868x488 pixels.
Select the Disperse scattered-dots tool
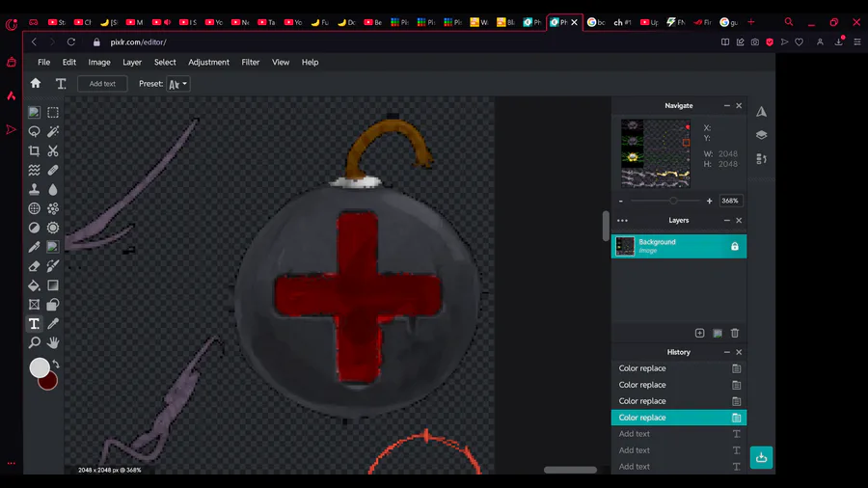pyautogui.click(x=53, y=208)
